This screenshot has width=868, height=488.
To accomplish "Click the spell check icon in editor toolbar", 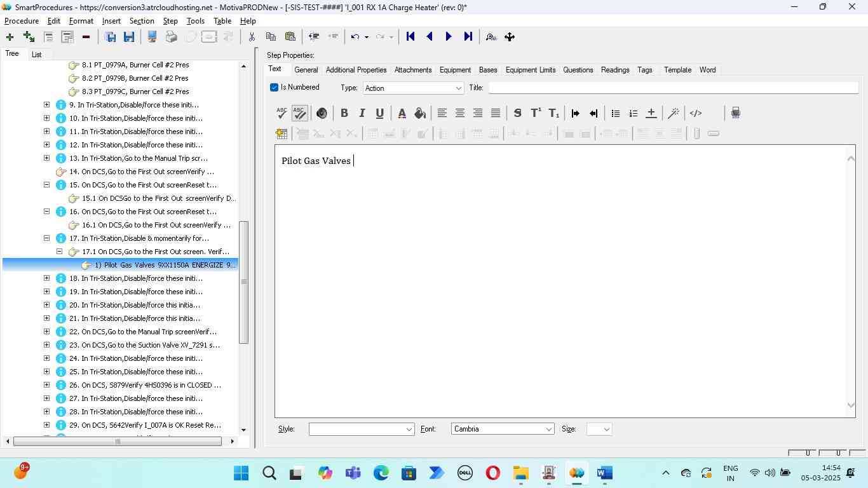I will click(281, 113).
